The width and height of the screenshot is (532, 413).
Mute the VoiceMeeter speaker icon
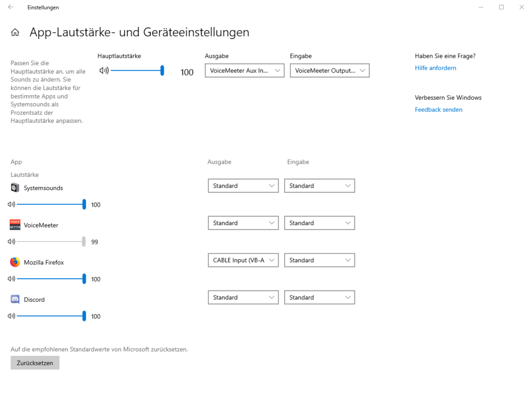(x=11, y=242)
